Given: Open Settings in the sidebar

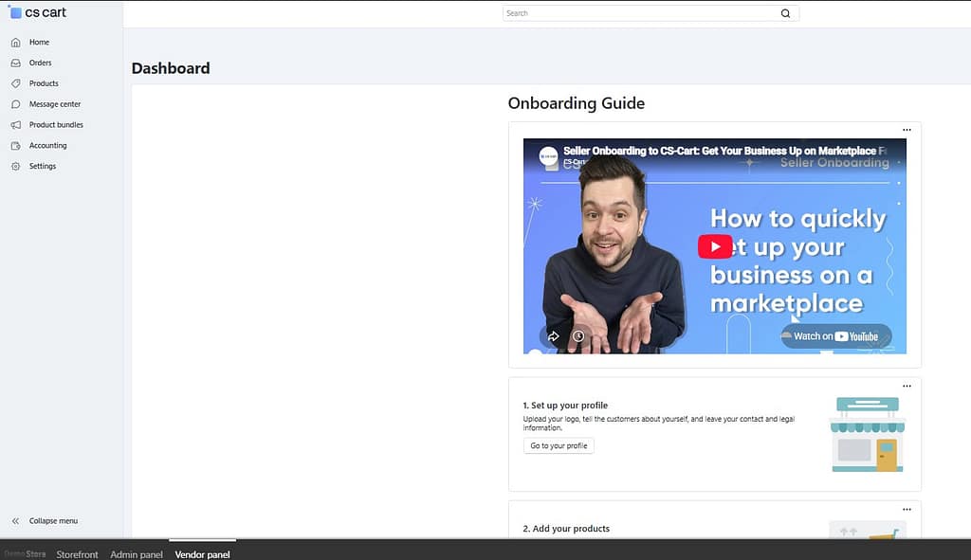Looking at the screenshot, I should point(43,167).
